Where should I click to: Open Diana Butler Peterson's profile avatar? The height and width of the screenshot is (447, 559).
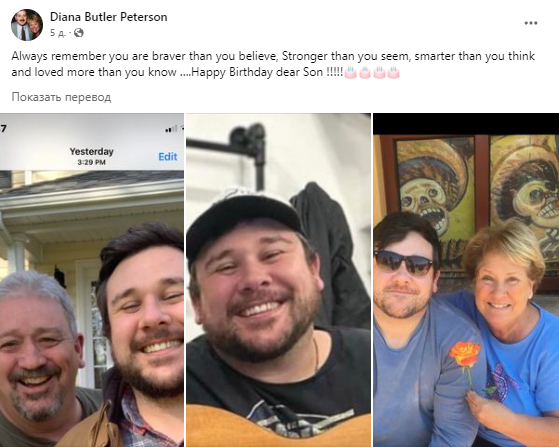[27, 25]
